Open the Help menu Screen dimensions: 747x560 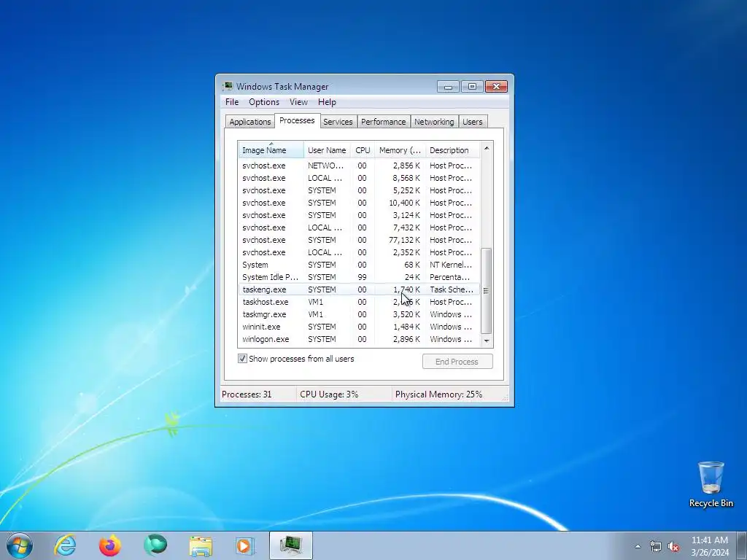(x=327, y=102)
